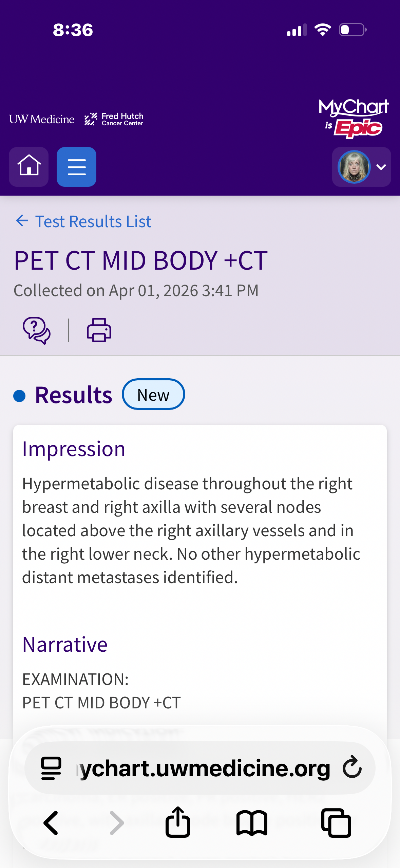Navigate back in Safari
This screenshot has width=400, height=868.
click(x=51, y=823)
